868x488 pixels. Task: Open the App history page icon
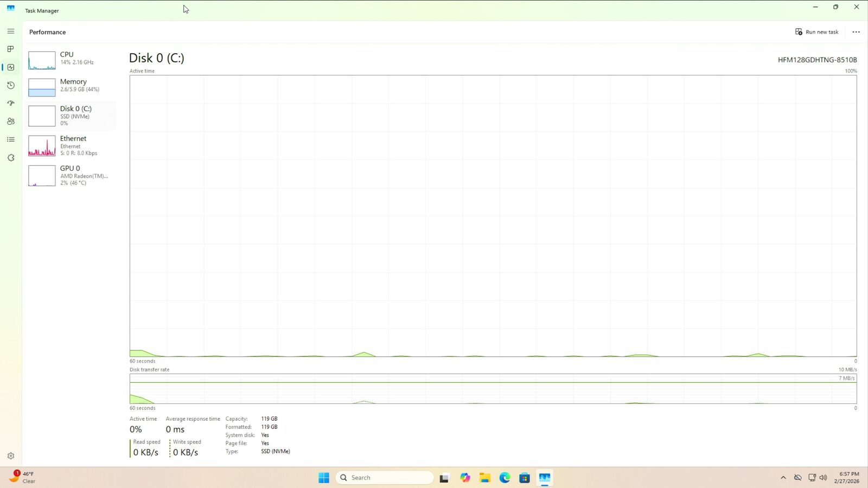tap(10, 86)
